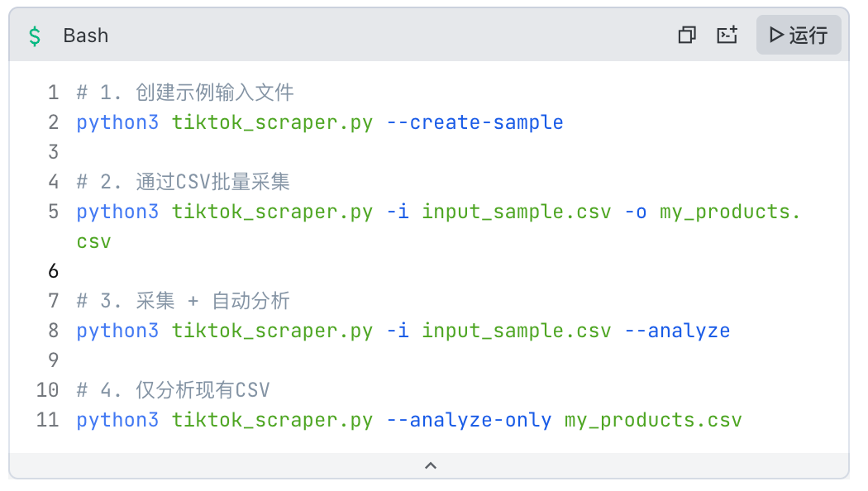868x491 pixels.
Task: Click line number 6 in the gutter
Action: tap(53, 270)
